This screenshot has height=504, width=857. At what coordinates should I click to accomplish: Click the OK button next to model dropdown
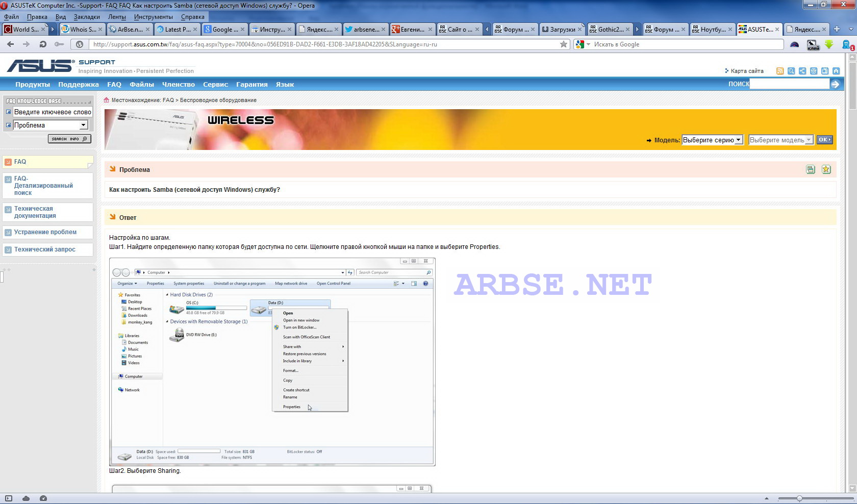[x=824, y=139]
